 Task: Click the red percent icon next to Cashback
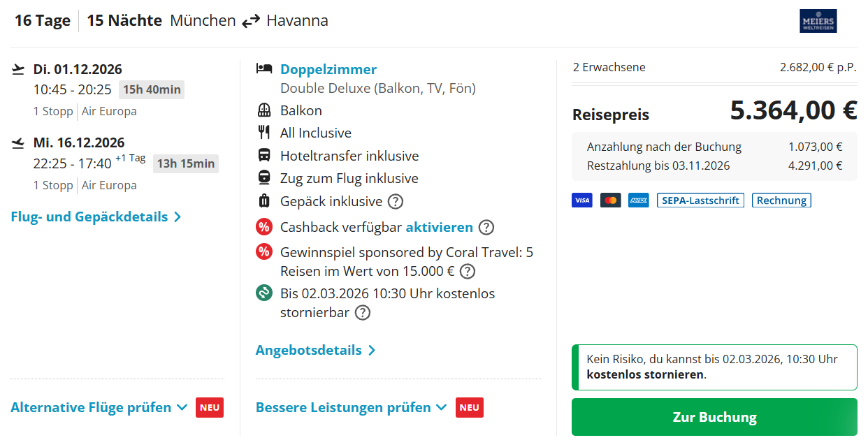click(264, 227)
